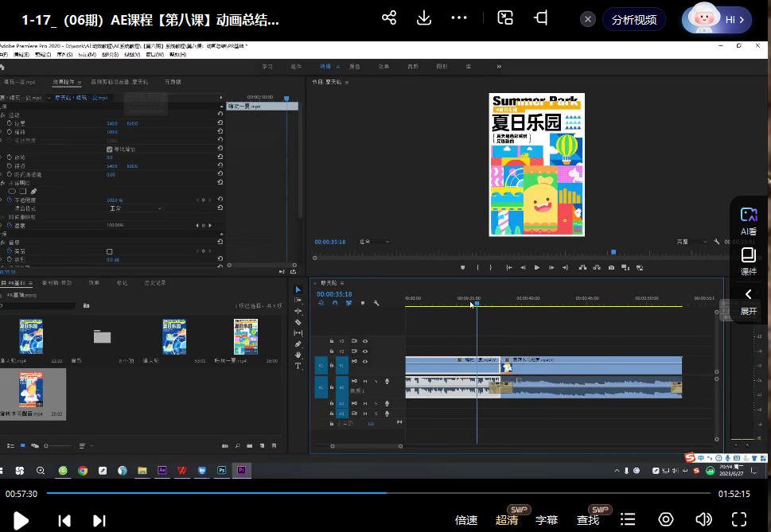The width and height of the screenshot is (771, 532).
Task: Select the Type tool in timeline toolbar
Action: click(x=298, y=366)
